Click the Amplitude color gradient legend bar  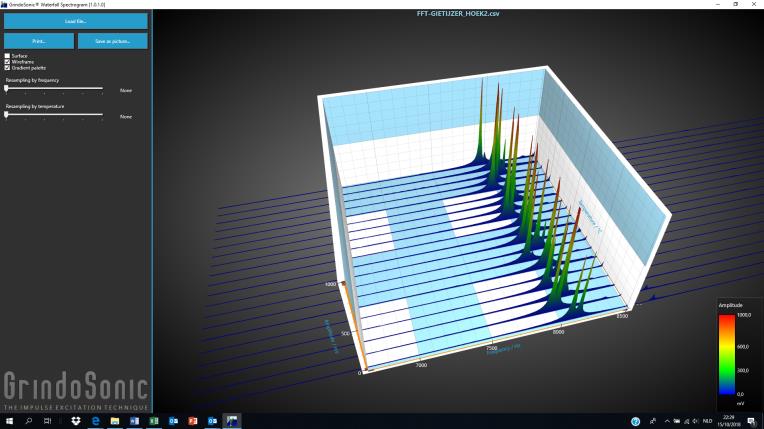click(x=724, y=357)
